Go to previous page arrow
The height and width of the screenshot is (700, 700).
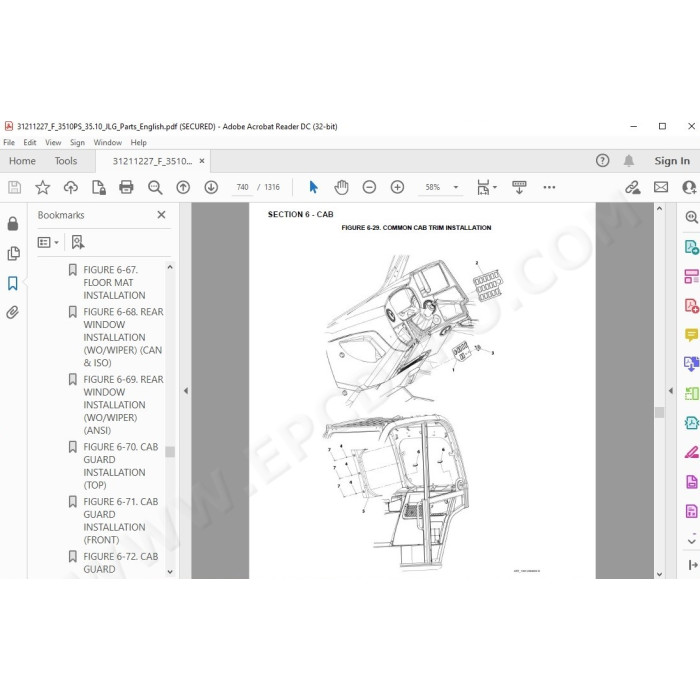[x=183, y=187]
